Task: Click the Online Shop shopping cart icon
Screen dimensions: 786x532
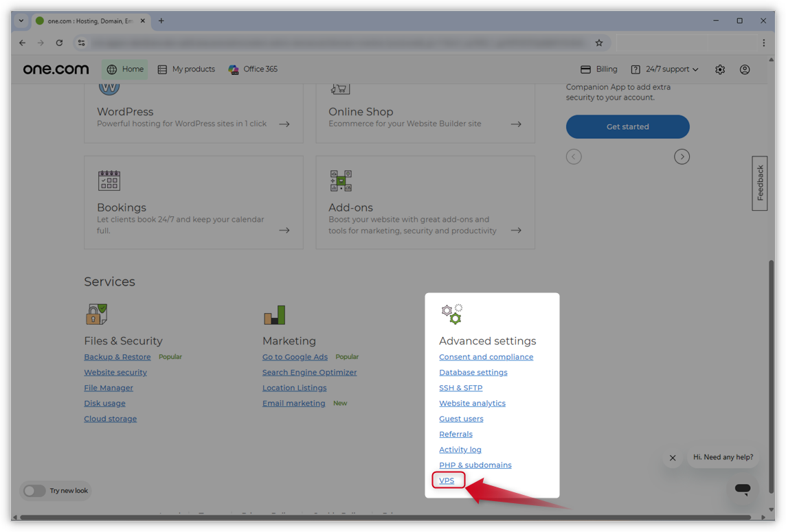Action: 340,86
